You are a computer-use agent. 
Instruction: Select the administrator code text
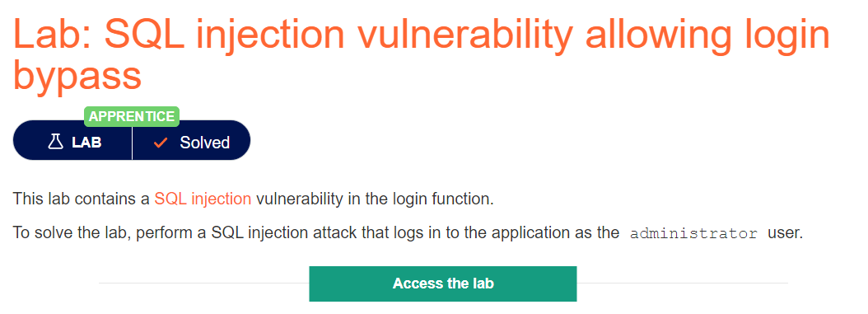693,233
